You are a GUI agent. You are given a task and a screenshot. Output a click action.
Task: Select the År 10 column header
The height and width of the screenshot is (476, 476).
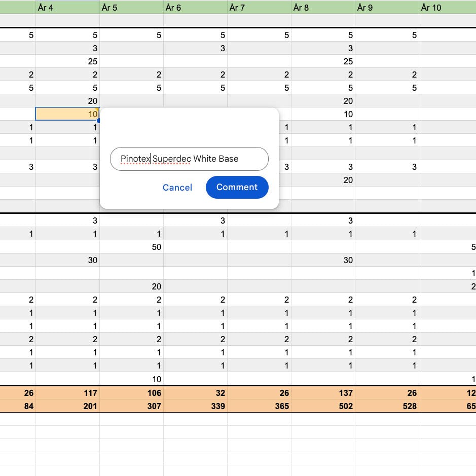(x=448, y=8)
